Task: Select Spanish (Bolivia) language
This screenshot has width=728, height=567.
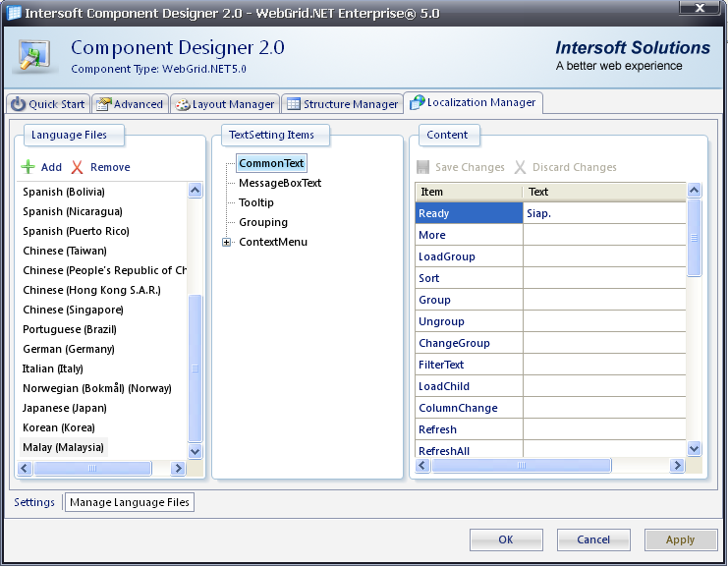Action: click(64, 192)
